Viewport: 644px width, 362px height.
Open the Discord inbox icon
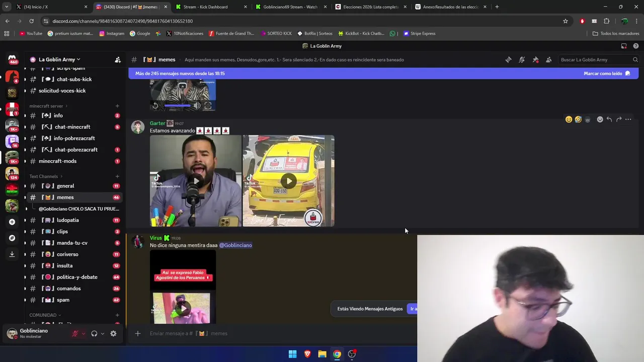pos(624,46)
